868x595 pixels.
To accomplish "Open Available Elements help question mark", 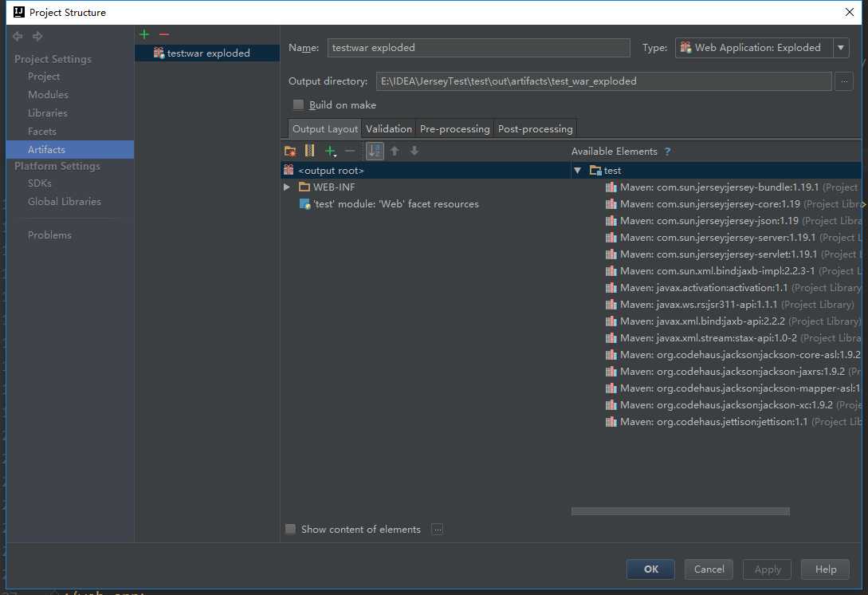I will point(668,152).
